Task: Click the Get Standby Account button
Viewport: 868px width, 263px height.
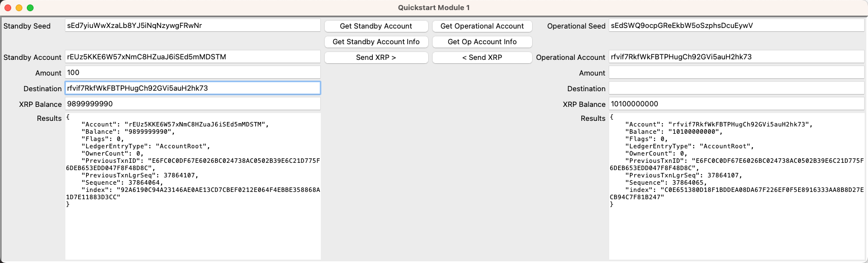Action: tap(376, 26)
